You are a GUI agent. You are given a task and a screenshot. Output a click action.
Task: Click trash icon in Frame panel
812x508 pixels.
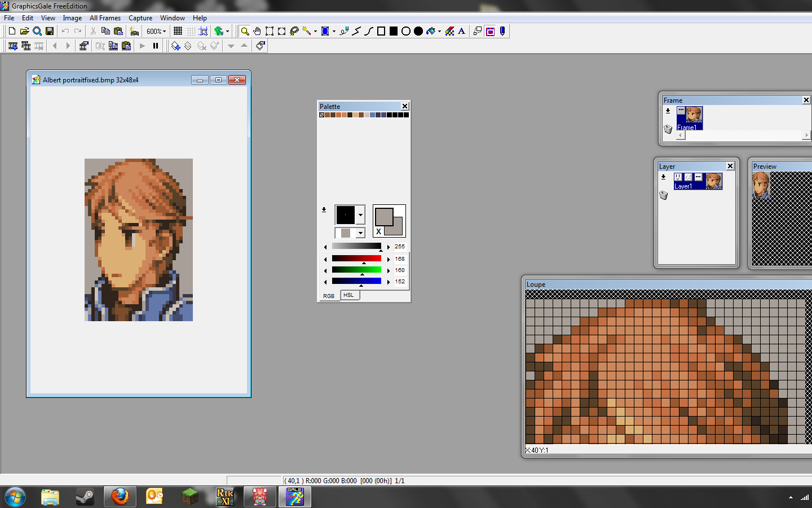[668, 129]
